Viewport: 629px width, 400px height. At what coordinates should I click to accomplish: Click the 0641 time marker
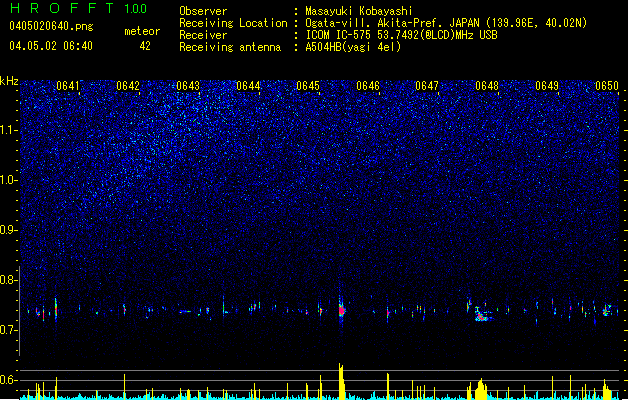pos(68,86)
